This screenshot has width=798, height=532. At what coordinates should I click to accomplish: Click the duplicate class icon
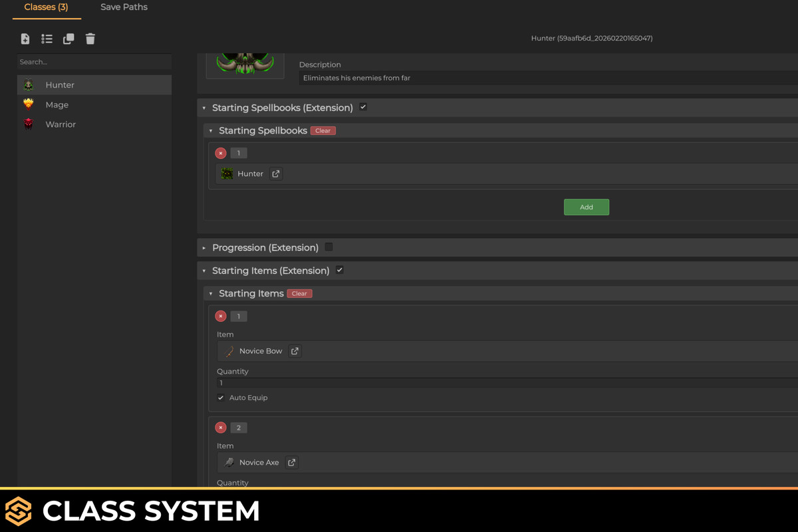point(68,39)
